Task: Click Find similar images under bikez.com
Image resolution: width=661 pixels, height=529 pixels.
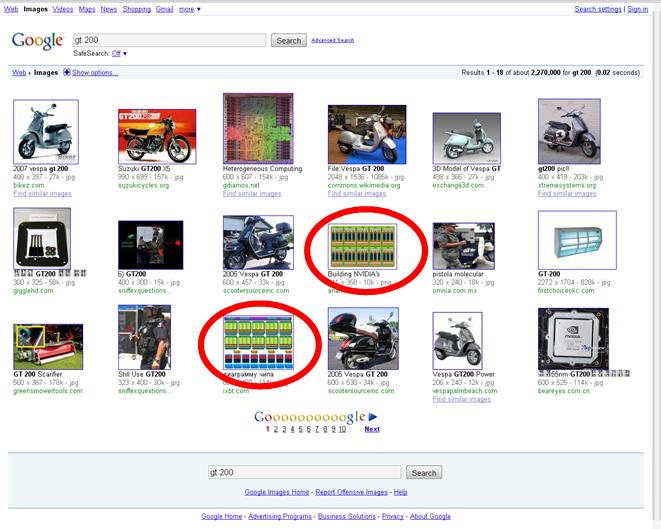Action: coord(42,193)
